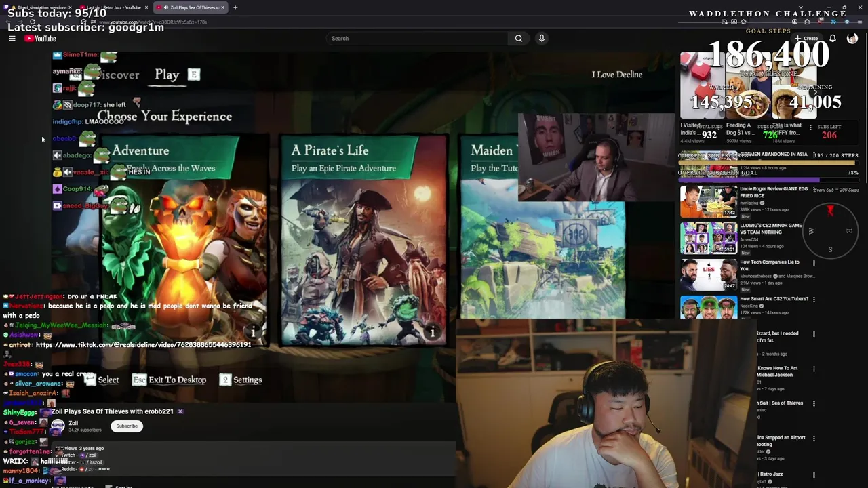Image resolution: width=868 pixels, height=488 pixels.
Task: Start voice search with the microphone icon
Action: pyautogui.click(x=542, y=39)
